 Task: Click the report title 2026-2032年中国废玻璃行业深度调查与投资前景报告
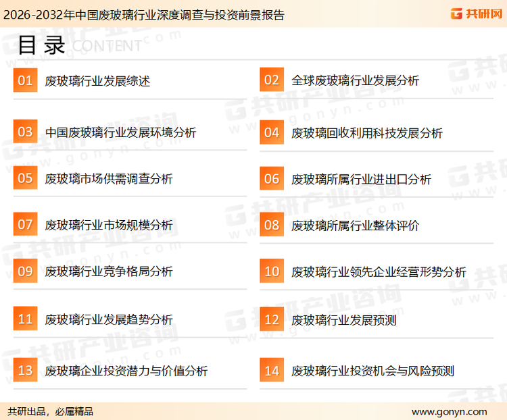click(143, 15)
